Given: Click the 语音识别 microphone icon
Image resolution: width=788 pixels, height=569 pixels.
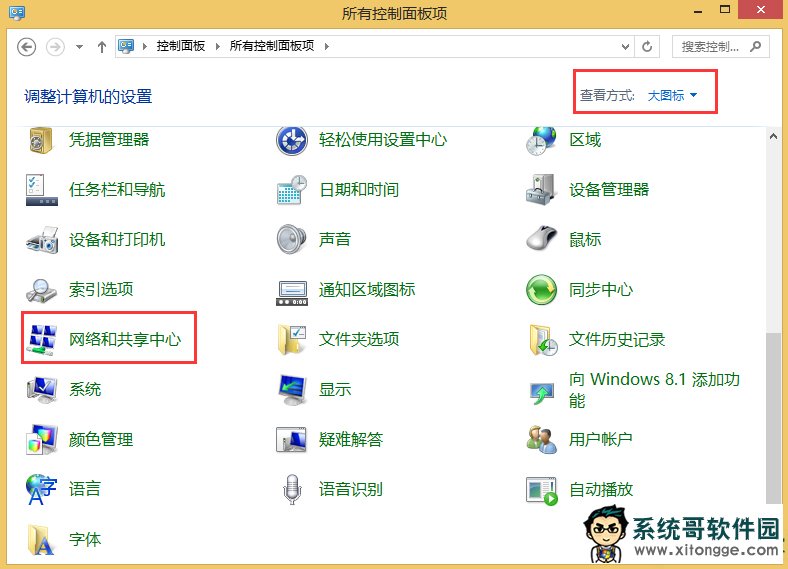Looking at the screenshot, I should pyautogui.click(x=291, y=490).
